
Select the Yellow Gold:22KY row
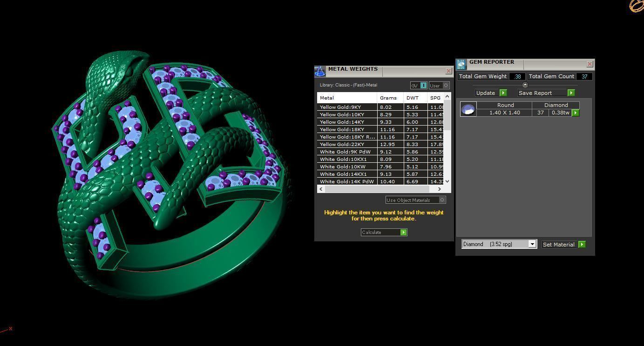(x=380, y=144)
